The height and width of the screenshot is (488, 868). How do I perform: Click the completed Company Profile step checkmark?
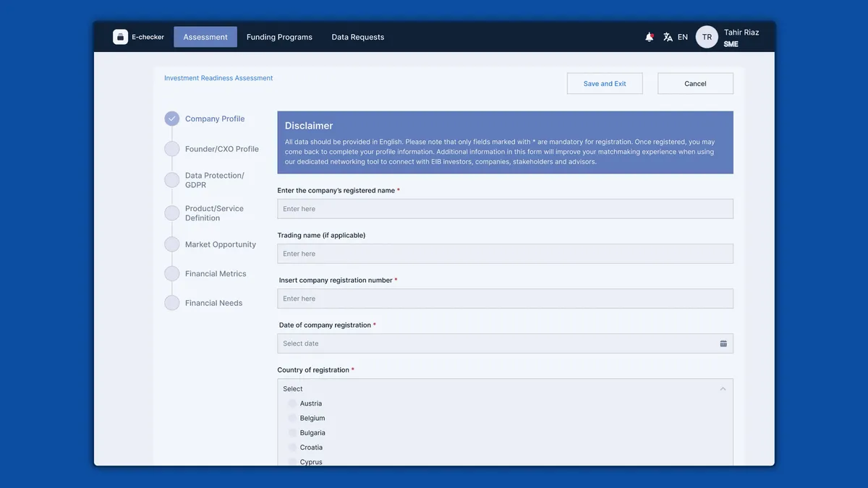[171, 119]
